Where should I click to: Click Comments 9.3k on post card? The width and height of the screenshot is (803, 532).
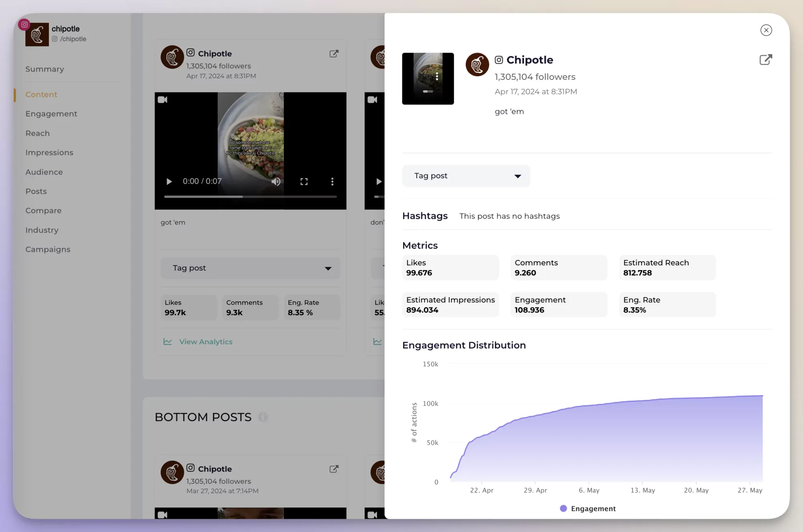(251, 308)
